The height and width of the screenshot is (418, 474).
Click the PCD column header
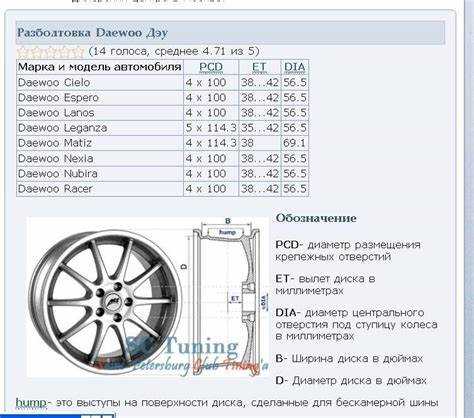pyautogui.click(x=211, y=67)
